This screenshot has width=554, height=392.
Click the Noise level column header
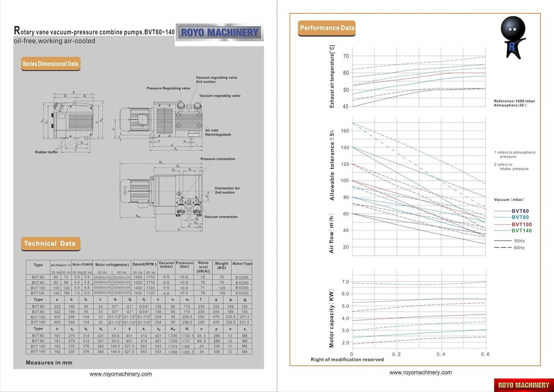click(x=203, y=267)
